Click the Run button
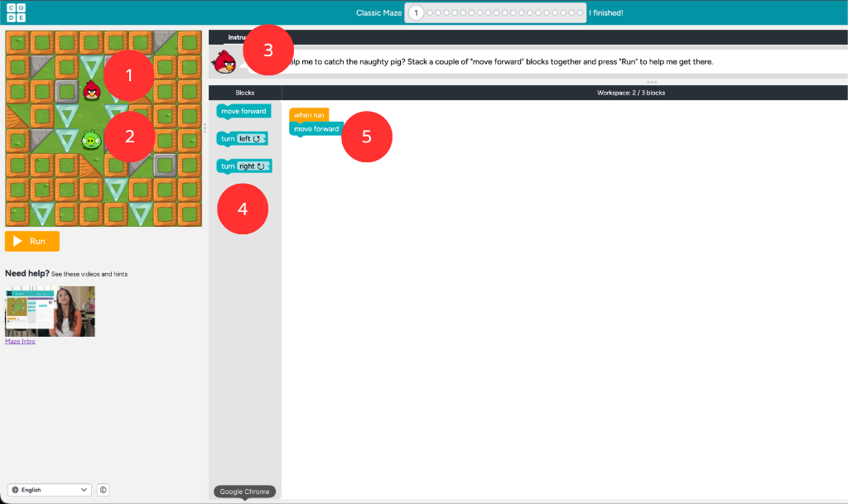The image size is (848, 504). (x=32, y=241)
